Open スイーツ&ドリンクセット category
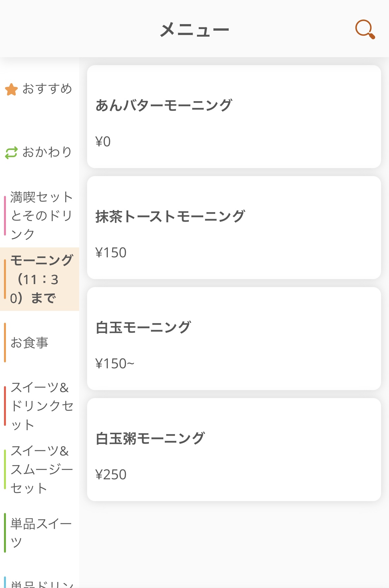 (40, 406)
